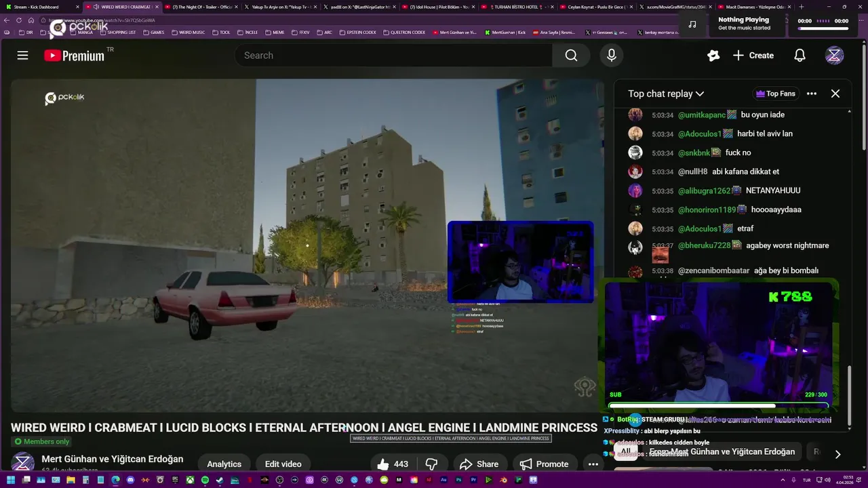Toggle Top Fans view in chat
The height and width of the screenshot is (488, 868).
776,94
